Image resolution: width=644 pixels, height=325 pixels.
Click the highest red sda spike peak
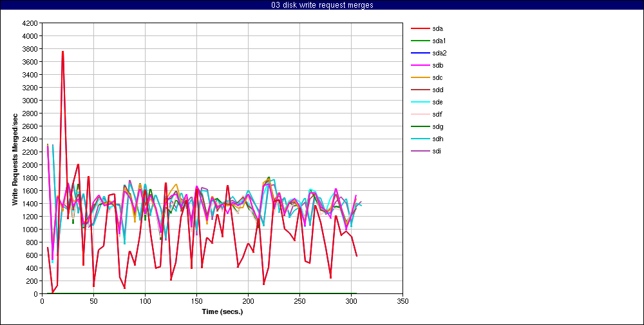click(63, 52)
